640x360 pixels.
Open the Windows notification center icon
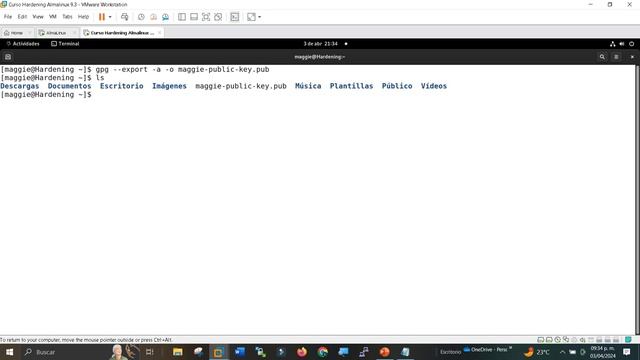627,352
